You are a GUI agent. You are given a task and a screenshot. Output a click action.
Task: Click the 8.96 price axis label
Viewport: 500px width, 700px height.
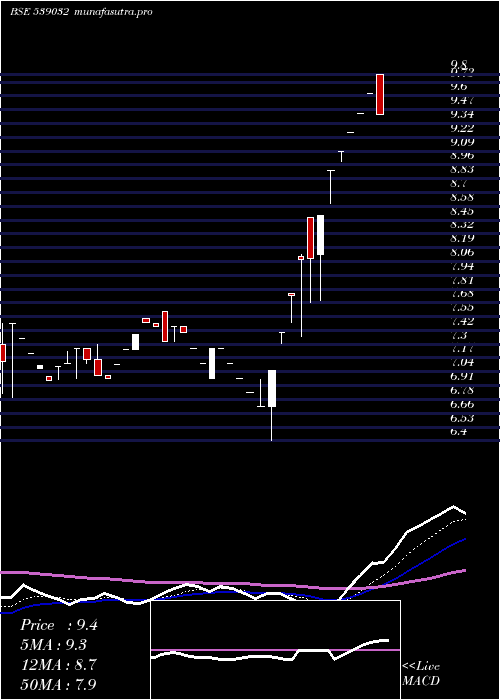(x=462, y=155)
